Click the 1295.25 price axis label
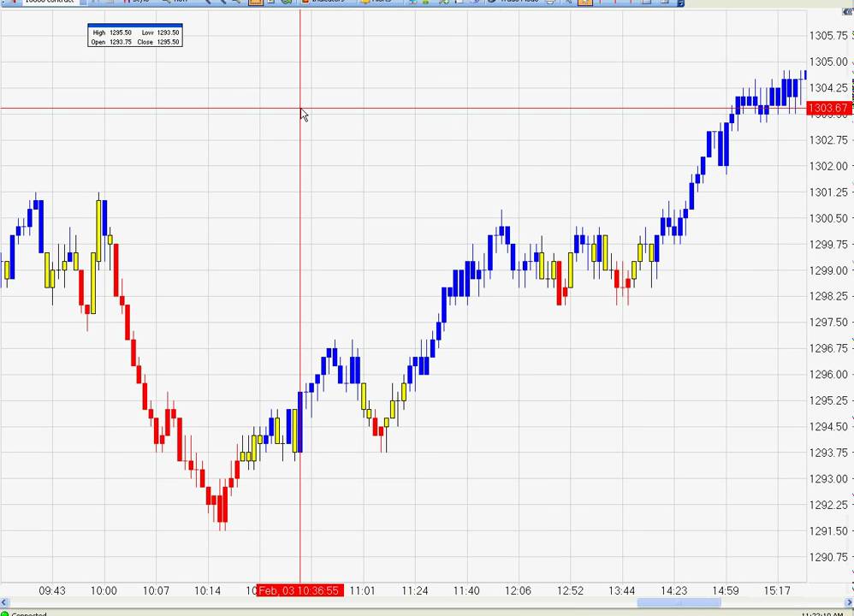Viewport: 854px width, 616px height. pyautogui.click(x=828, y=401)
